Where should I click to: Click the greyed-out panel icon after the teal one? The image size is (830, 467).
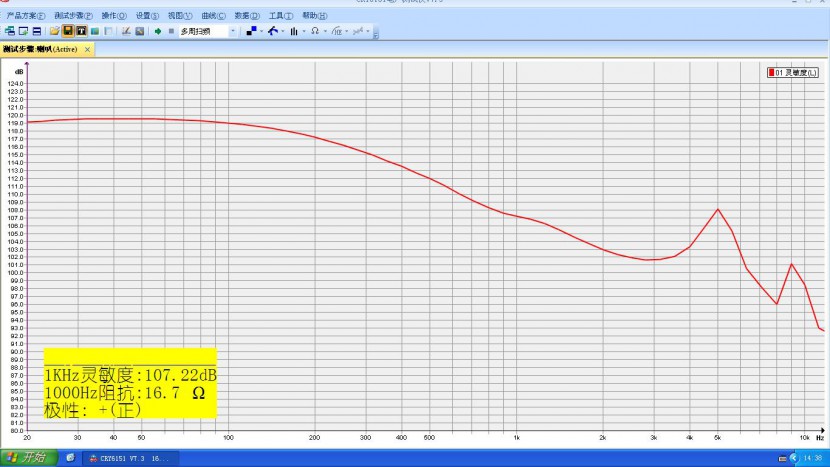109,31
